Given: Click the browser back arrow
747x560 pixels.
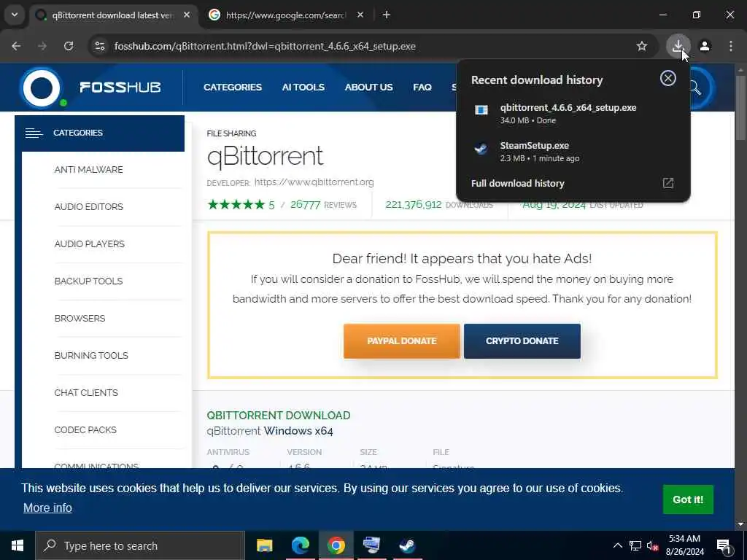Looking at the screenshot, I should pyautogui.click(x=16, y=46).
